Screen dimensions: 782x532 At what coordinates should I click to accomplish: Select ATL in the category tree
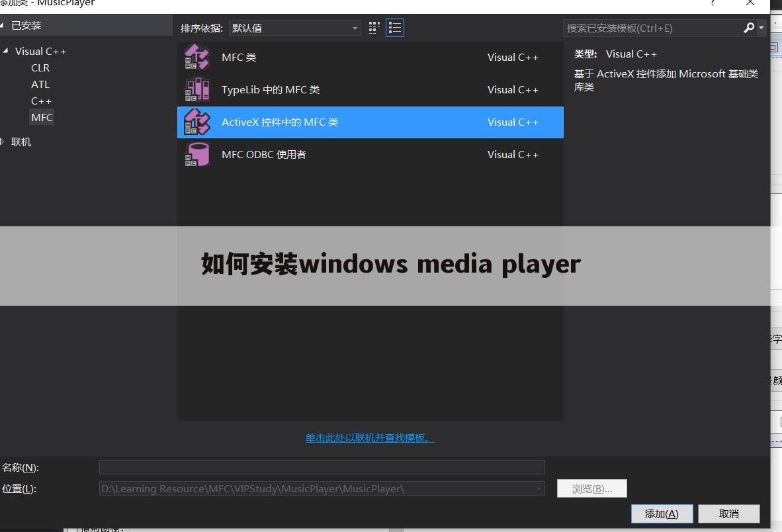[40, 84]
